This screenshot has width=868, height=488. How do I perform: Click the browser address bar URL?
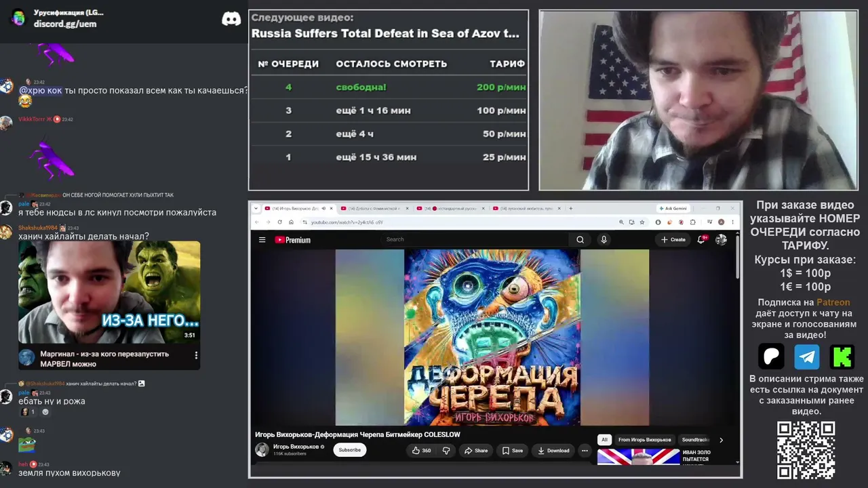tap(347, 222)
